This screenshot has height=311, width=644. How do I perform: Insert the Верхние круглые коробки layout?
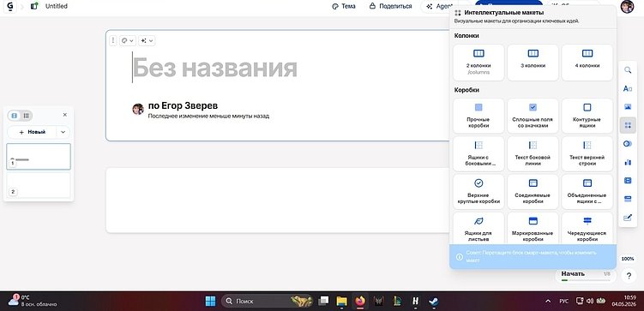[x=478, y=192]
